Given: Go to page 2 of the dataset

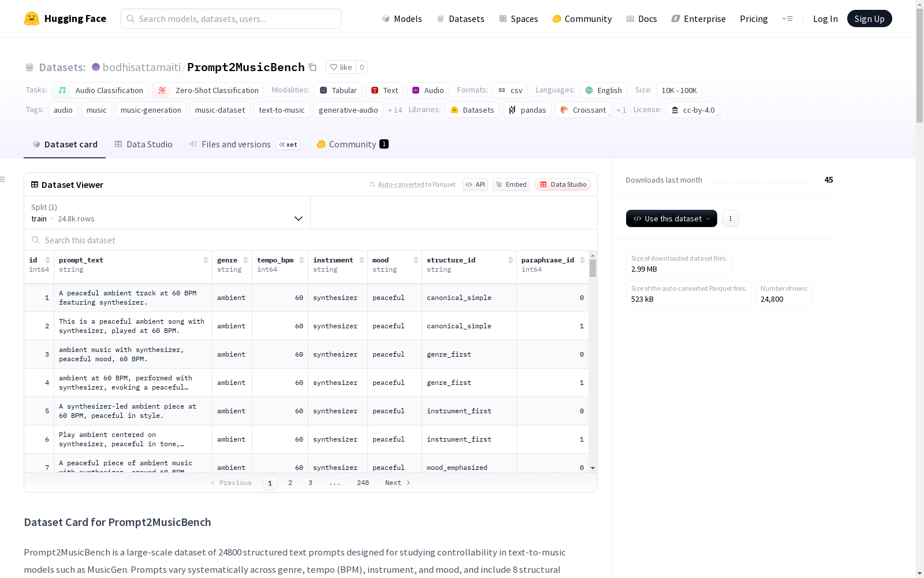Looking at the screenshot, I should click(x=290, y=483).
